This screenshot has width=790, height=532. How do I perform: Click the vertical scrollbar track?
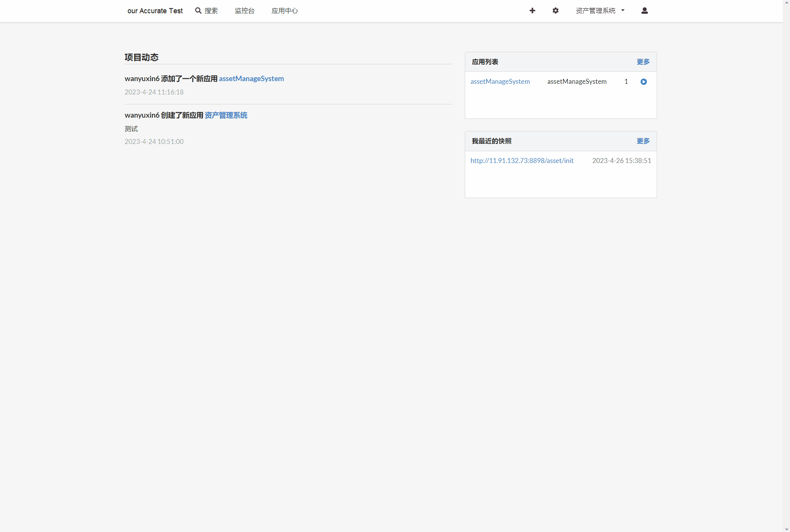[787, 267]
